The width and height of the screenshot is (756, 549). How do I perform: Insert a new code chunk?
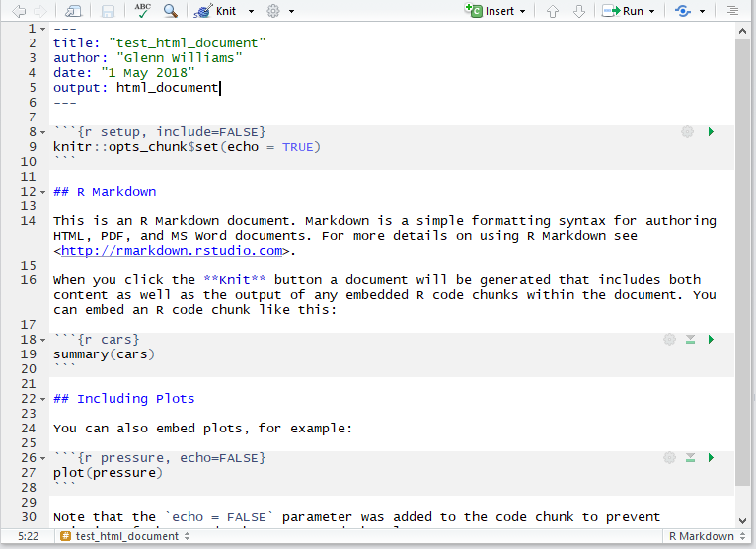[x=494, y=11]
